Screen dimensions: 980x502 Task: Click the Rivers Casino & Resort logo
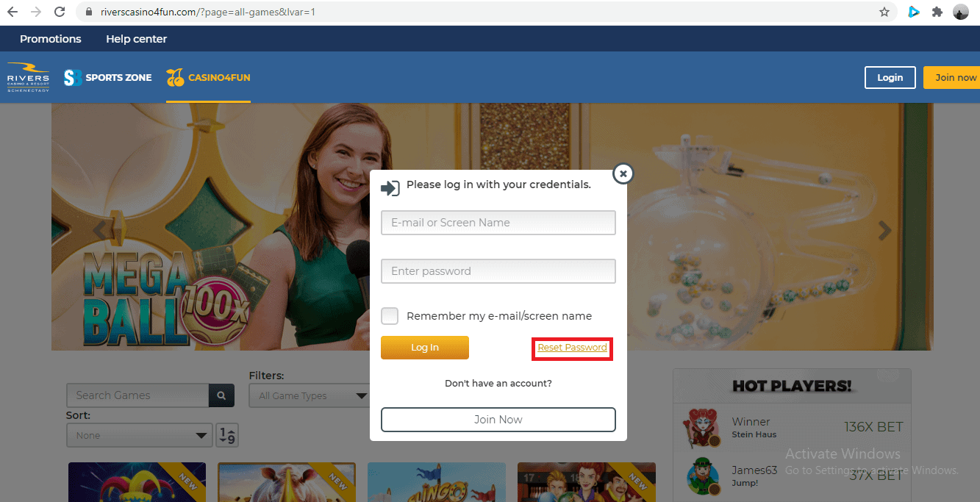click(x=27, y=77)
